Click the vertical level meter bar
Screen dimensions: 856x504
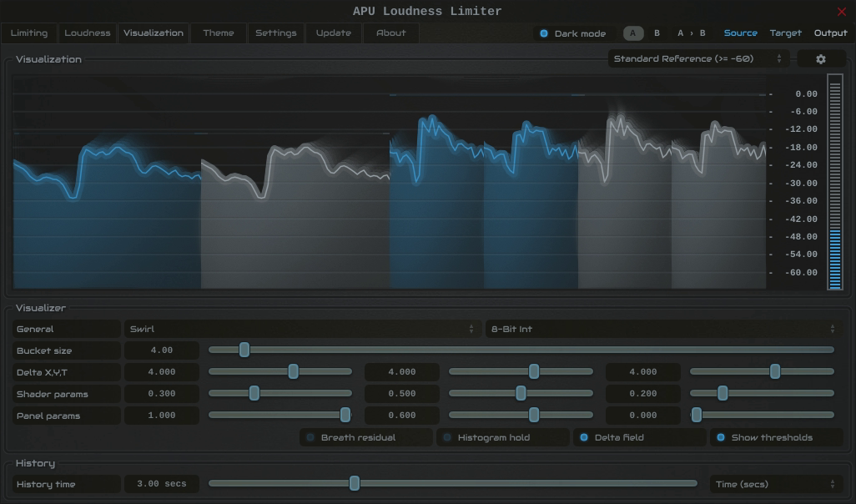coord(834,182)
